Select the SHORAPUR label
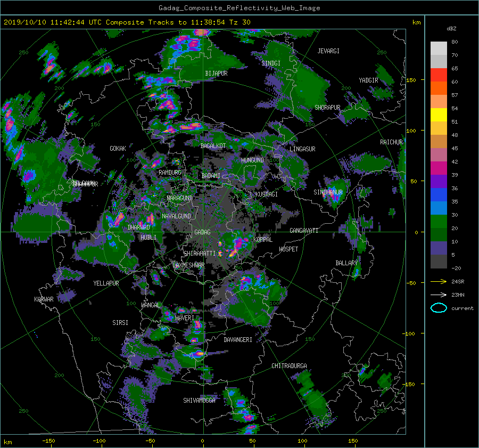The width and height of the screenshot is (479, 448). pos(327,108)
